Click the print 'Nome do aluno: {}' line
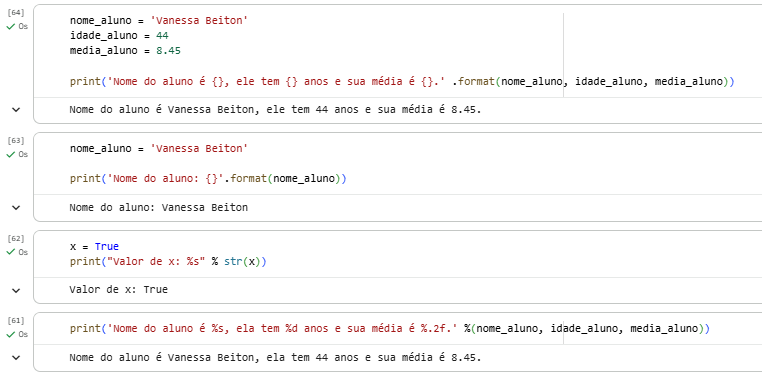 point(208,179)
